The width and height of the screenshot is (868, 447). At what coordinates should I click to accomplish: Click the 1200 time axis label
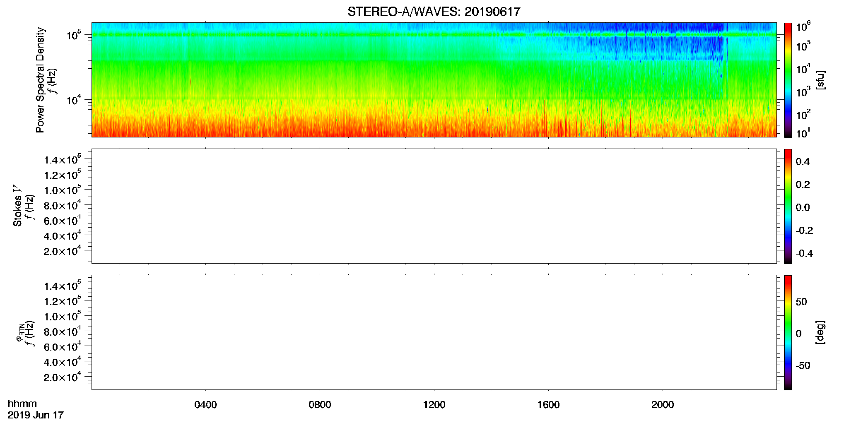click(434, 405)
